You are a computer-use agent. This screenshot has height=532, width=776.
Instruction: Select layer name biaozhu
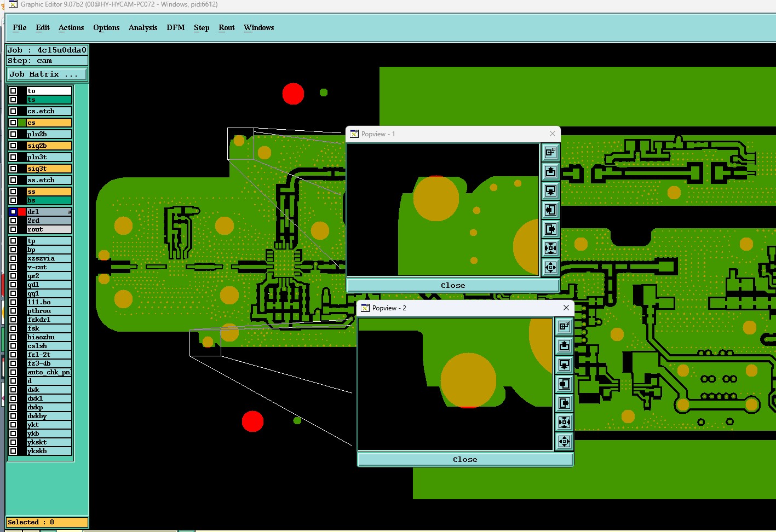[x=49, y=337]
